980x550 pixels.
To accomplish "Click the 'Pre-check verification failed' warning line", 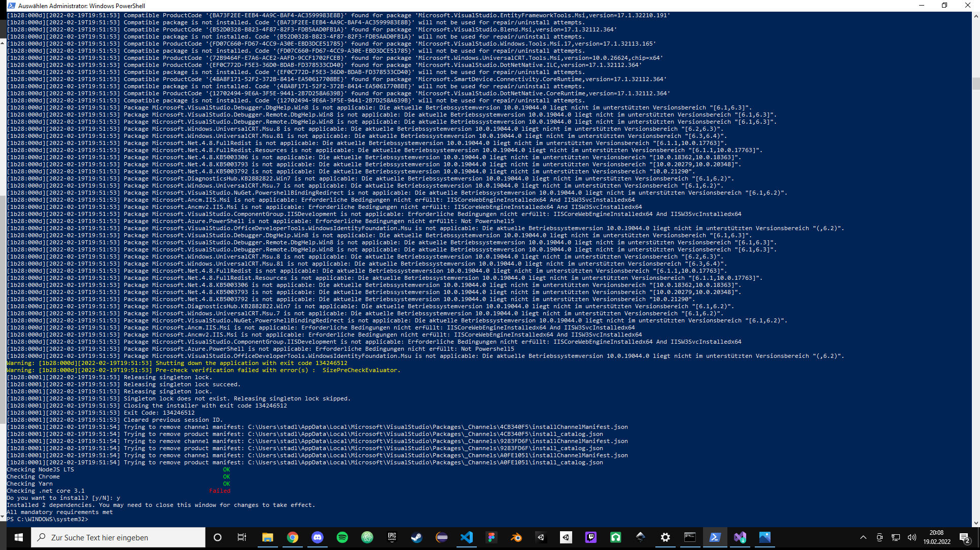I will pos(203,370).
